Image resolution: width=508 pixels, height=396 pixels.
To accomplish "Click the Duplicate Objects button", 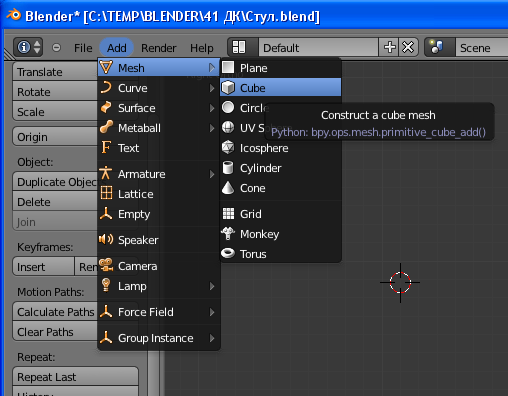I will coord(55,182).
